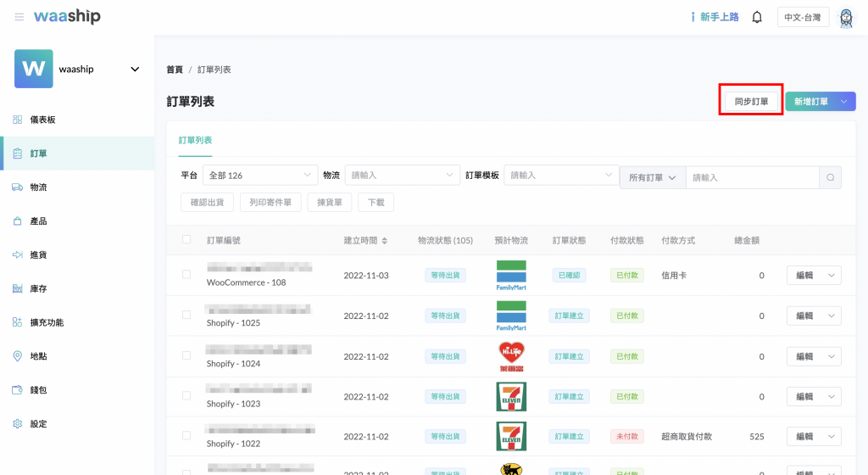Click the 同步訂單 button
The image size is (868, 475).
point(750,102)
